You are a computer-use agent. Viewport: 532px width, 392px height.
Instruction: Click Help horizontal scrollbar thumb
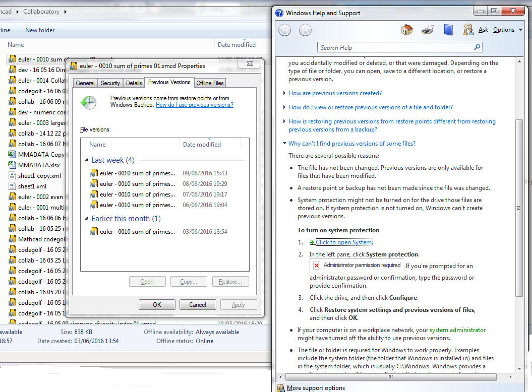click(391, 377)
